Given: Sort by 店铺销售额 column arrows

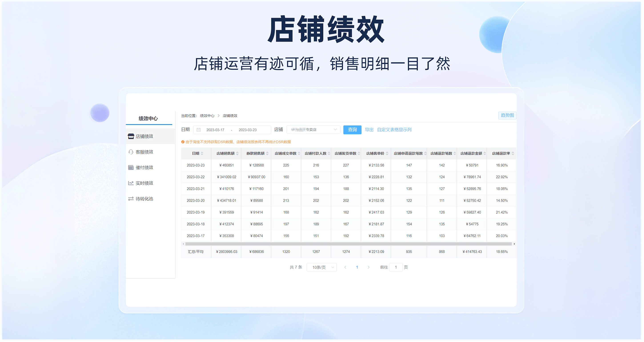Looking at the screenshot, I should [237, 153].
